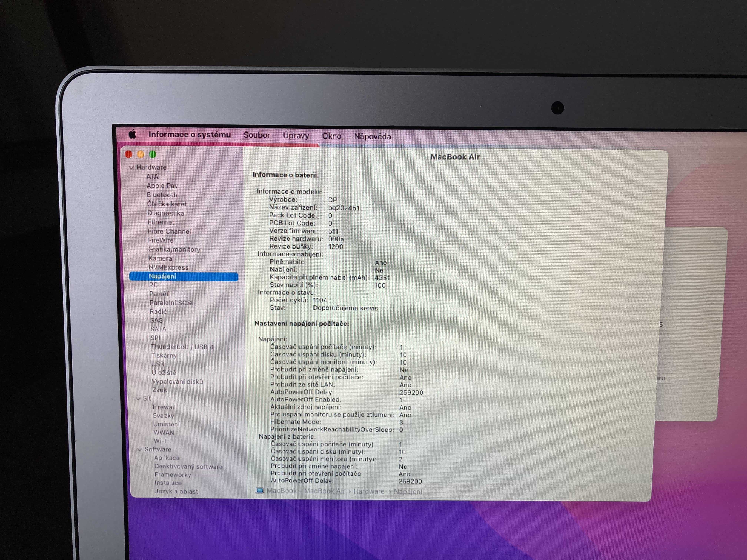747x560 pixels.
Task: Click MacBook Air in the path bar
Action: point(324,491)
